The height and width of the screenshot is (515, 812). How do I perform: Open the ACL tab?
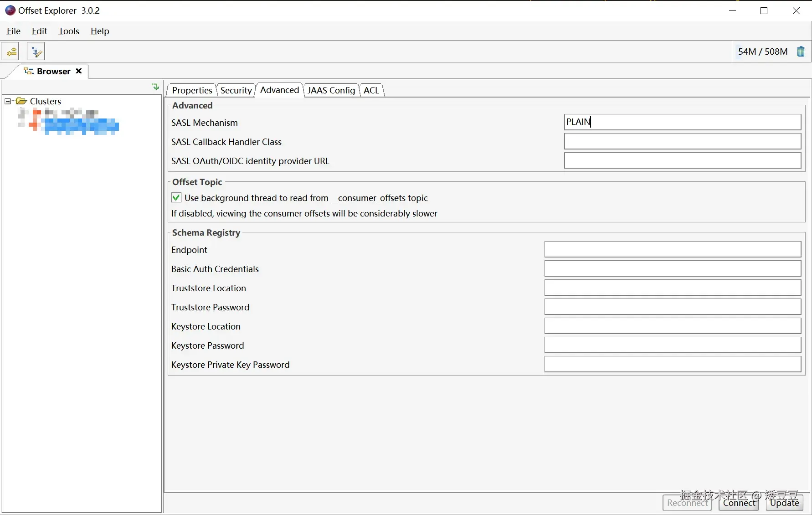click(371, 90)
